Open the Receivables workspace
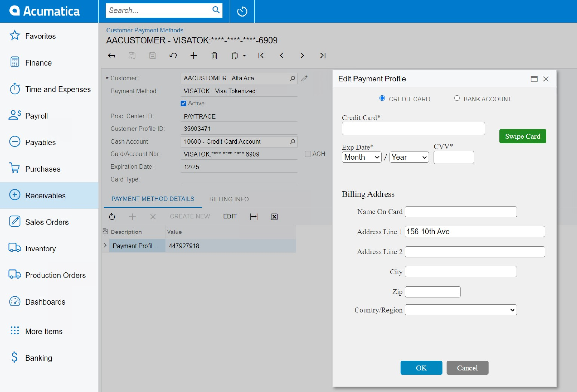The image size is (577, 392). tap(49, 195)
